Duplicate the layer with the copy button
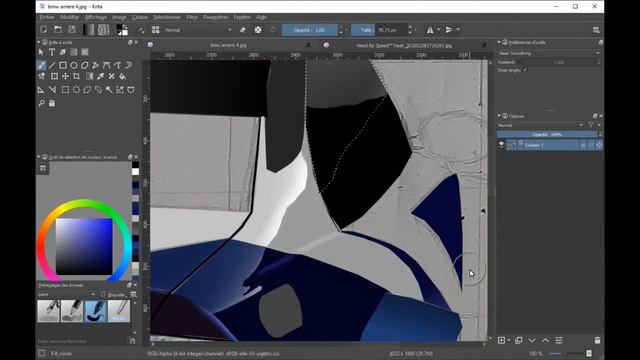Image resolution: width=640 pixels, height=360 pixels. [519, 340]
